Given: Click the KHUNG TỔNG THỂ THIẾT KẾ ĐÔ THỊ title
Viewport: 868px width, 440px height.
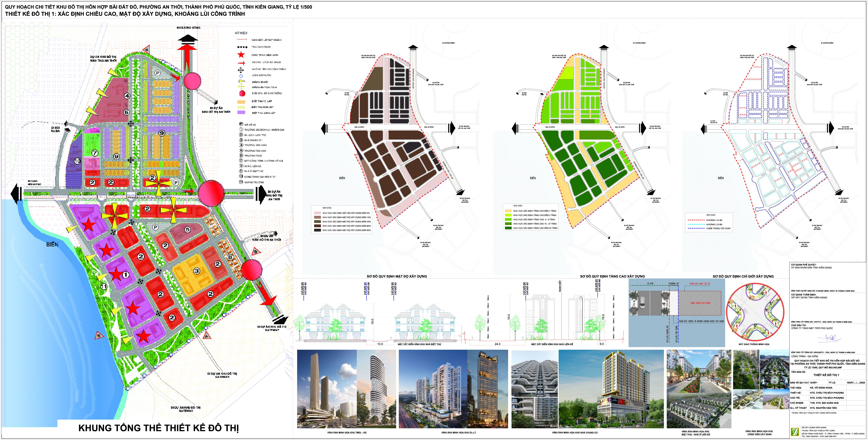Looking at the screenshot, I should point(158,428).
